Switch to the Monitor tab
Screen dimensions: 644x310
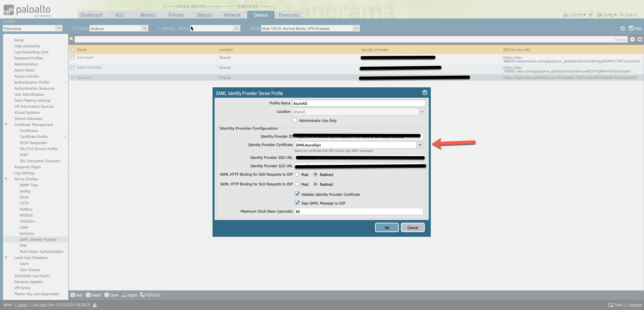point(148,15)
